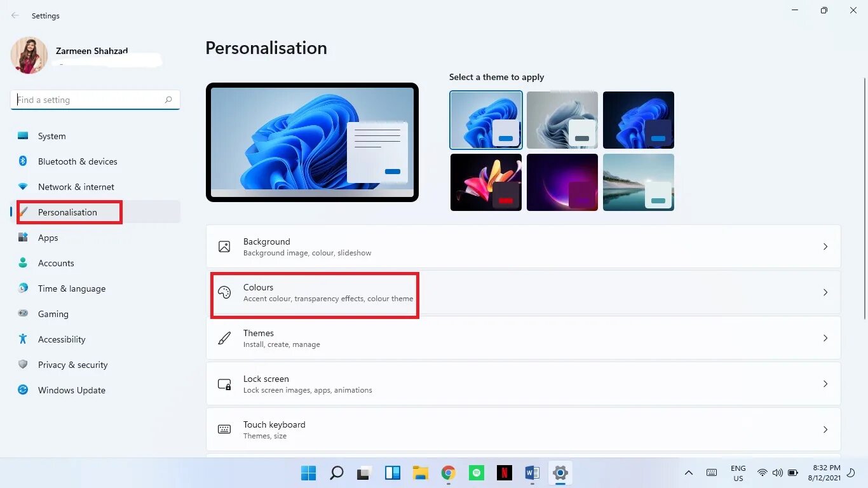Click the Touch keyboard icon

pyautogui.click(x=224, y=430)
